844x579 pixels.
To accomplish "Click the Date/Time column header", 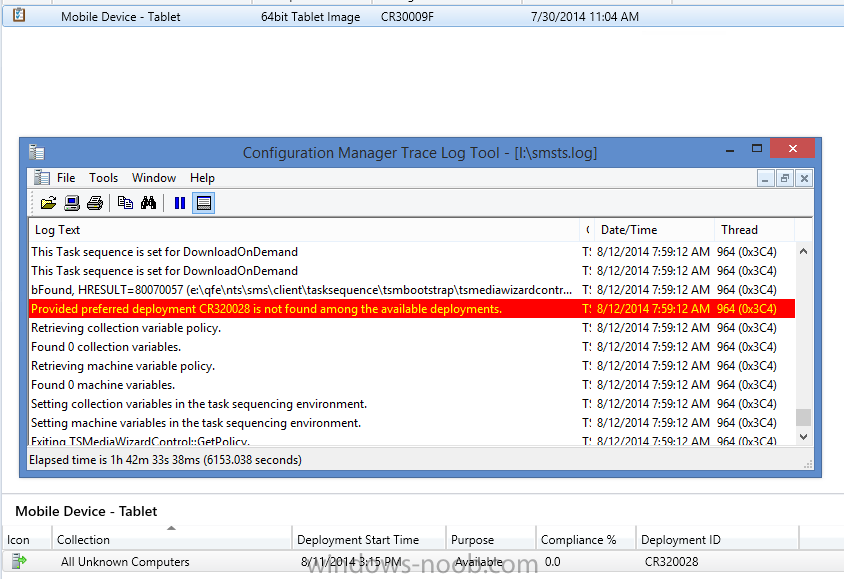I will pyautogui.click(x=655, y=230).
